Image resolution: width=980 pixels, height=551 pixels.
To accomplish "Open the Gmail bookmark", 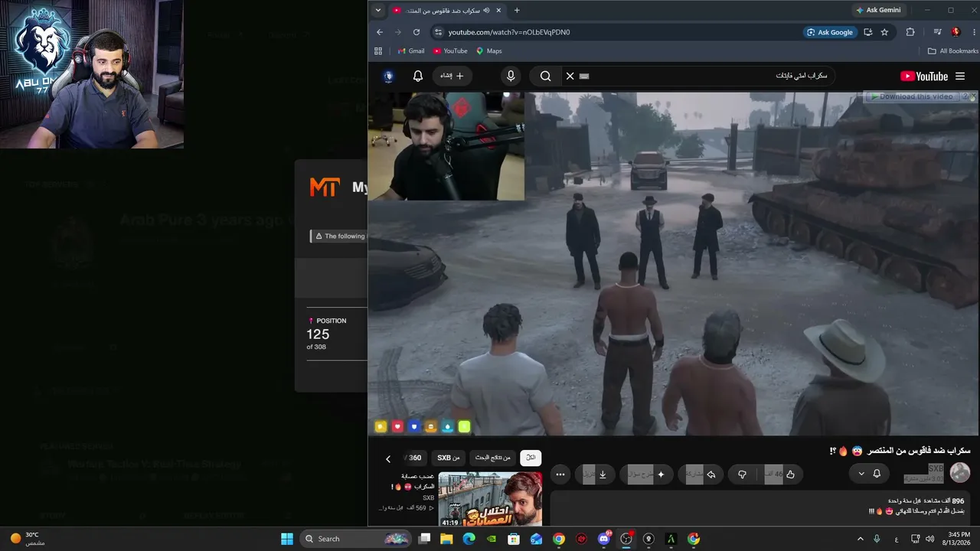I will click(x=411, y=51).
